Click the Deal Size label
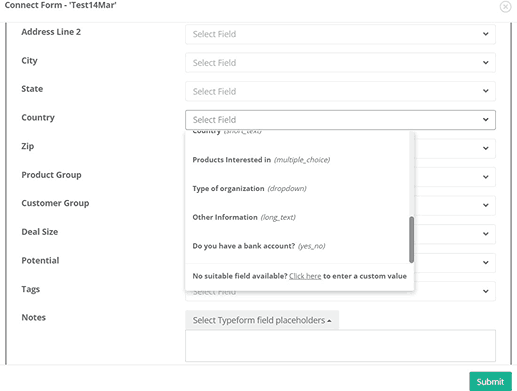 [x=40, y=232]
